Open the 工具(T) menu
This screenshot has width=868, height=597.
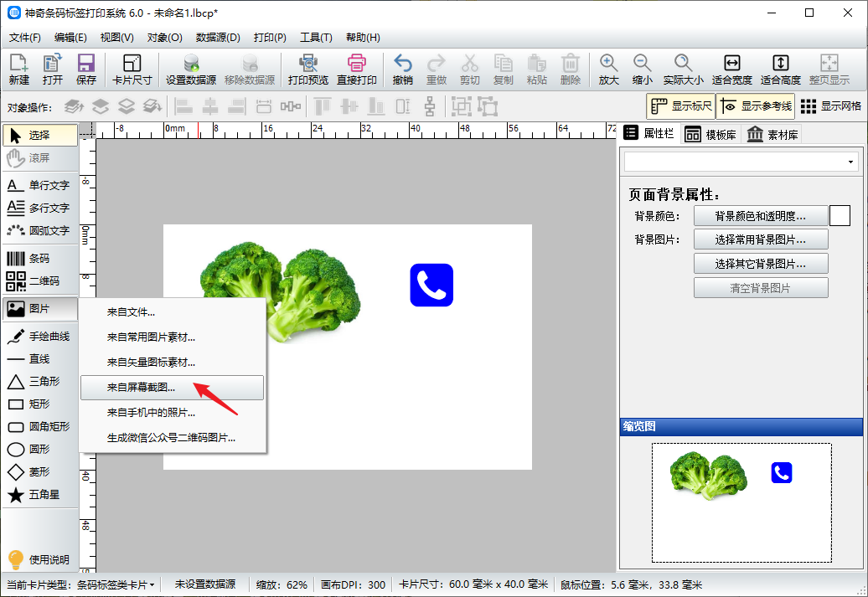pos(316,38)
